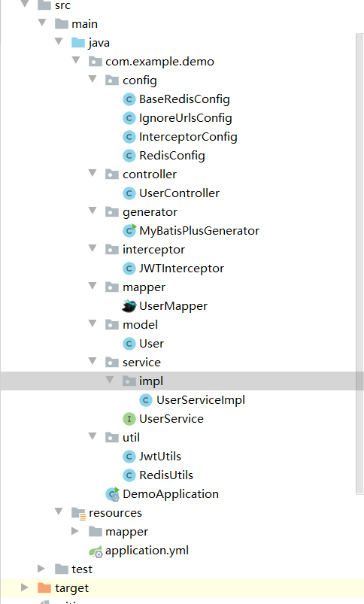This screenshot has width=364, height=604.
Task: Collapse the src folder
Action: pos(25,5)
